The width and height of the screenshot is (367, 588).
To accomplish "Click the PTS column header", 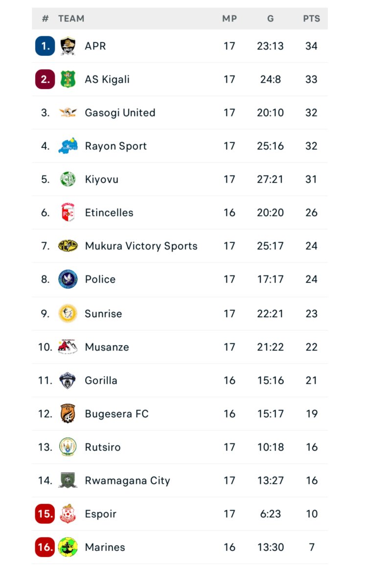I will (311, 19).
